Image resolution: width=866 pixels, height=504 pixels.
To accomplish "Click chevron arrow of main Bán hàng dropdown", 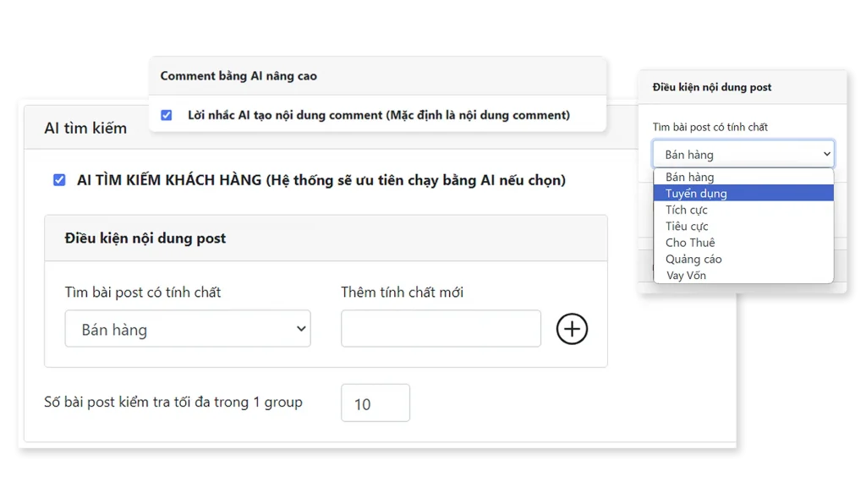I will 301,328.
